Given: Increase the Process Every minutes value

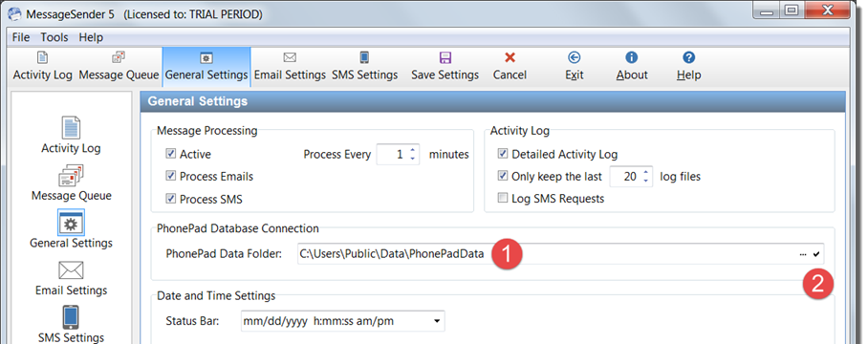Looking at the screenshot, I should [x=412, y=150].
